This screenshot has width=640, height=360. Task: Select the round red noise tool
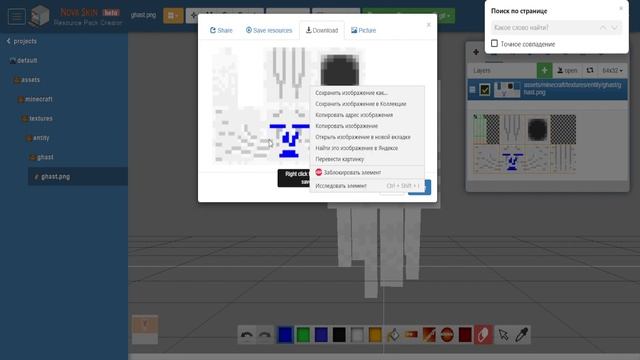[447, 335]
